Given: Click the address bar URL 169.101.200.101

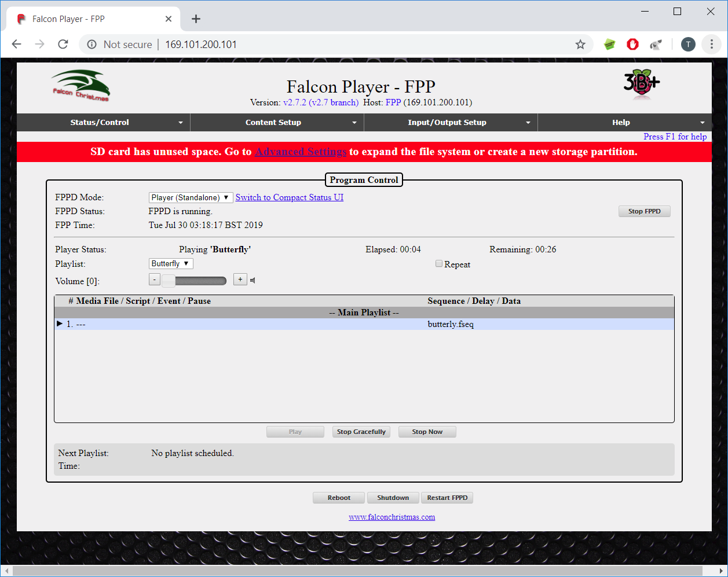Looking at the screenshot, I should [201, 45].
